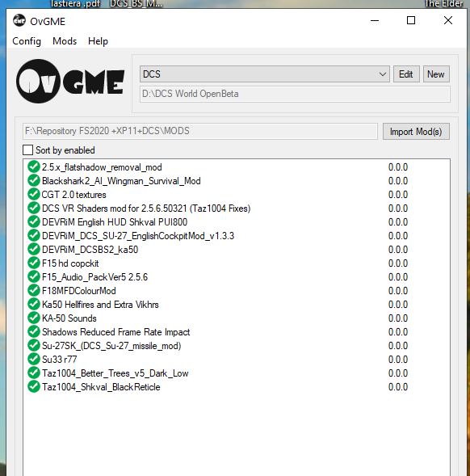This screenshot has width=470, height=476.
Task: Click the mods repository path field
Action: click(x=200, y=131)
